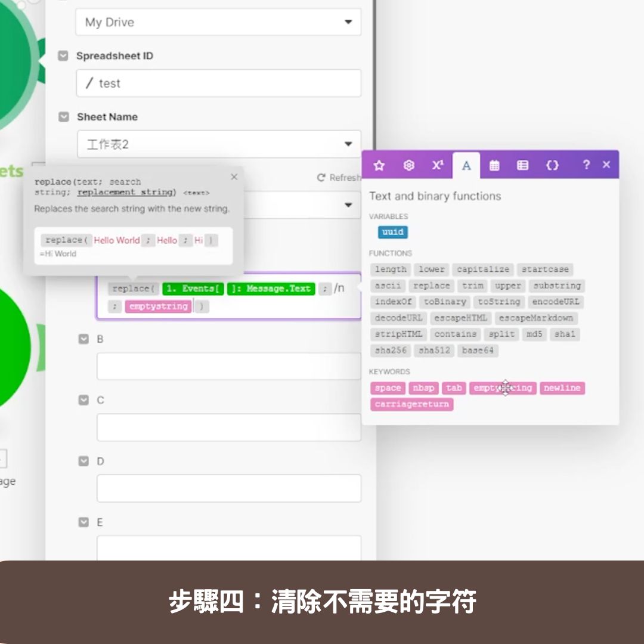This screenshot has width=644, height=644.
Task: Expand the dropdown below the Refresh button
Action: (348, 205)
